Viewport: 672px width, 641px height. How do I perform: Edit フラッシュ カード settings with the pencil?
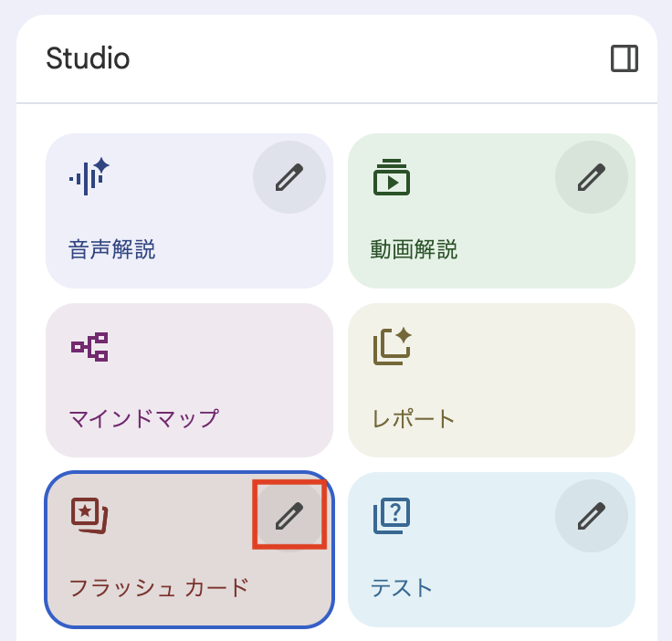(x=289, y=517)
